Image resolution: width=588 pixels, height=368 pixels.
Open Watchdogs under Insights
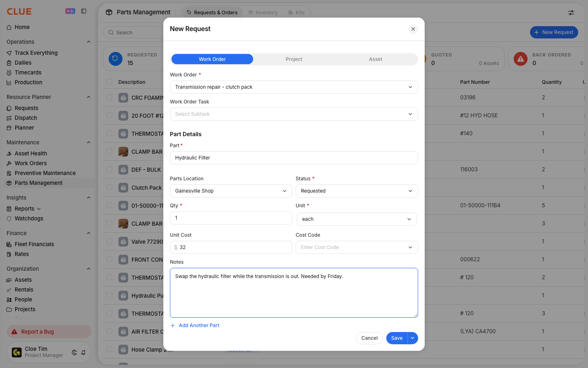(x=29, y=218)
